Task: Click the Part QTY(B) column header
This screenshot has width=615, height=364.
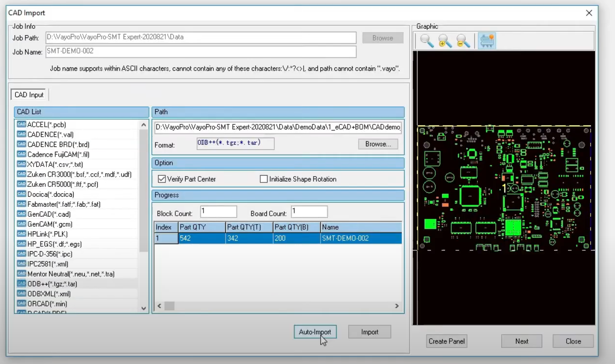Action: pyautogui.click(x=297, y=227)
